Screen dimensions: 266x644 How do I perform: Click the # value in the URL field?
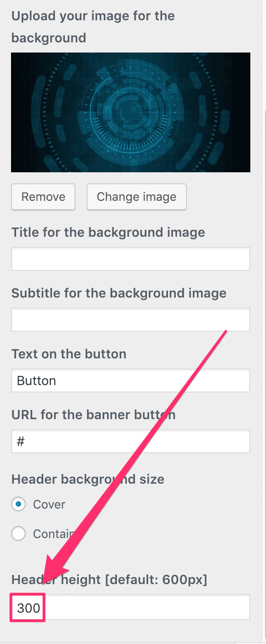pyautogui.click(x=21, y=441)
